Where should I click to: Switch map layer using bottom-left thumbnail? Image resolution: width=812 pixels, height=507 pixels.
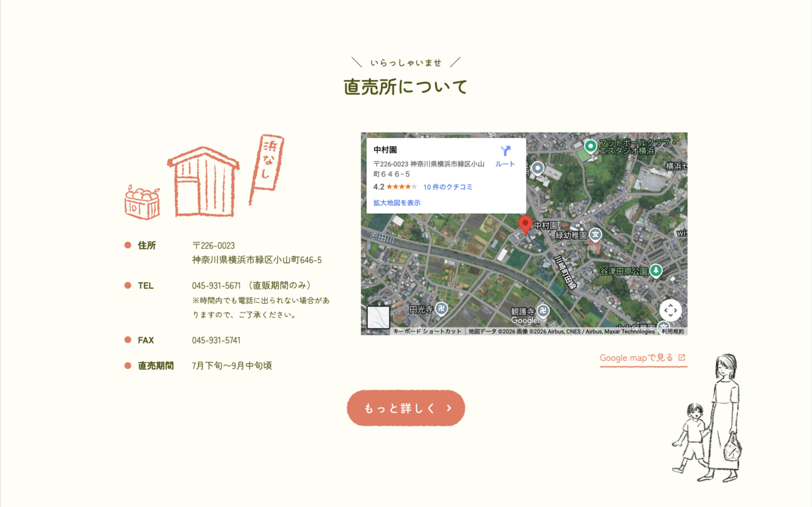[379, 318]
